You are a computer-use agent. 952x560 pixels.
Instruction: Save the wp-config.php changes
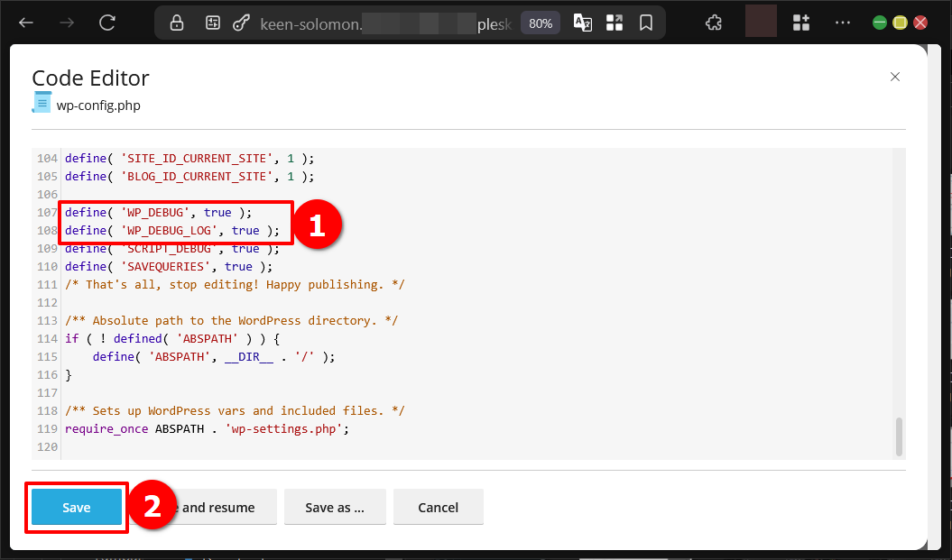point(76,507)
